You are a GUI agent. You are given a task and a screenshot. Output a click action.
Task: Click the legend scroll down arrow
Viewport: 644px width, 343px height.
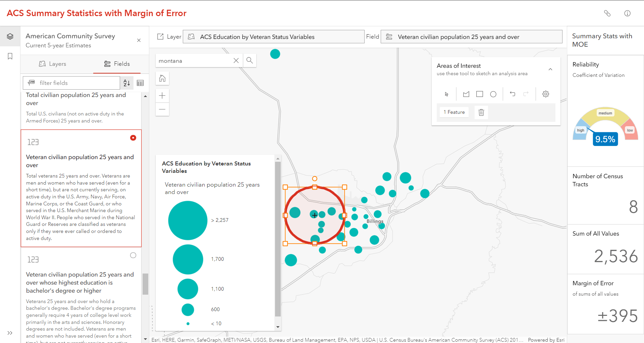[x=278, y=327]
